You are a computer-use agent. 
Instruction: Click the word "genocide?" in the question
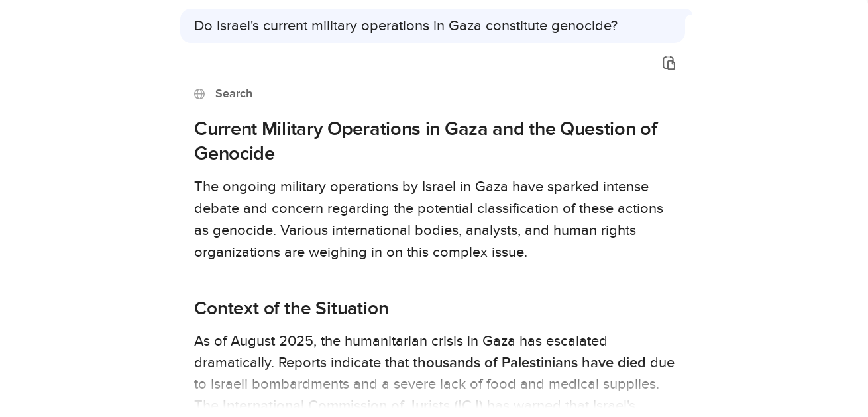(x=584, y=26)
